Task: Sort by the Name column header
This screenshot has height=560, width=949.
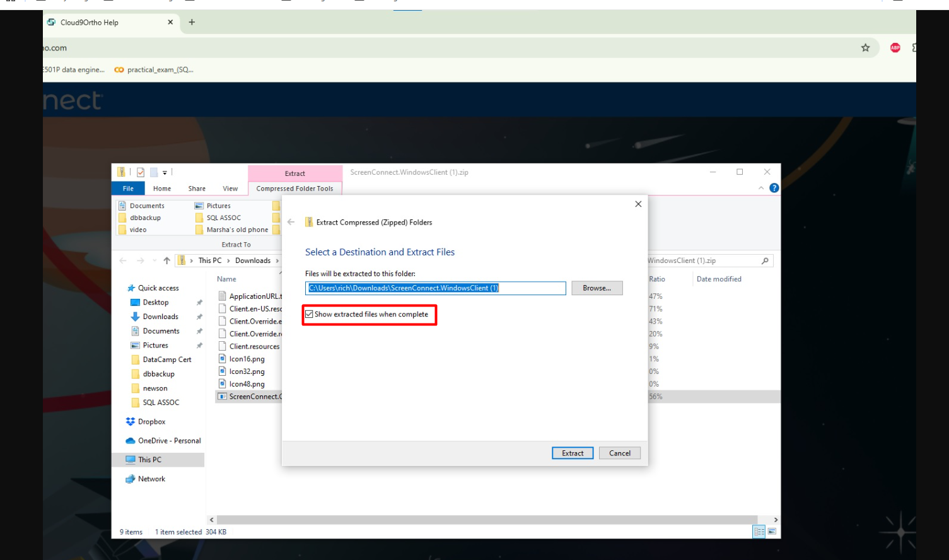Action: (226, 279)
